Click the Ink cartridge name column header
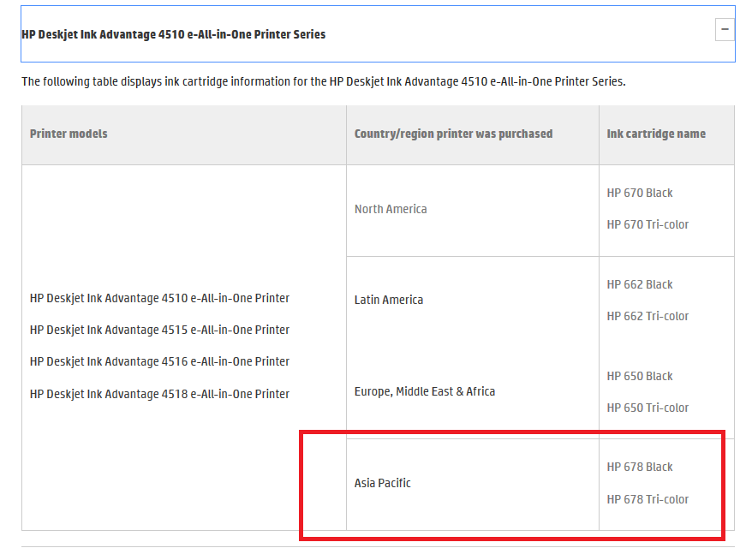 (x=656, y=134)
